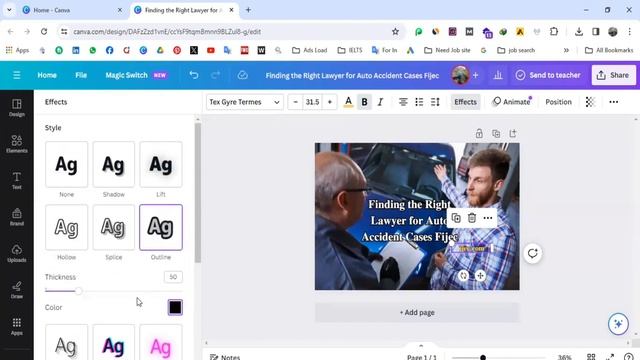Lock the page icon above canvas
Viewport: 640px width, 360px height.
(479, 133)
